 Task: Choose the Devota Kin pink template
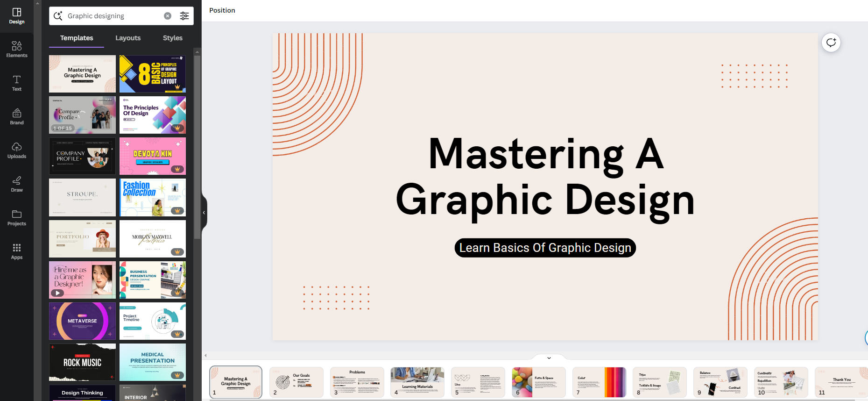pos(153,156)
